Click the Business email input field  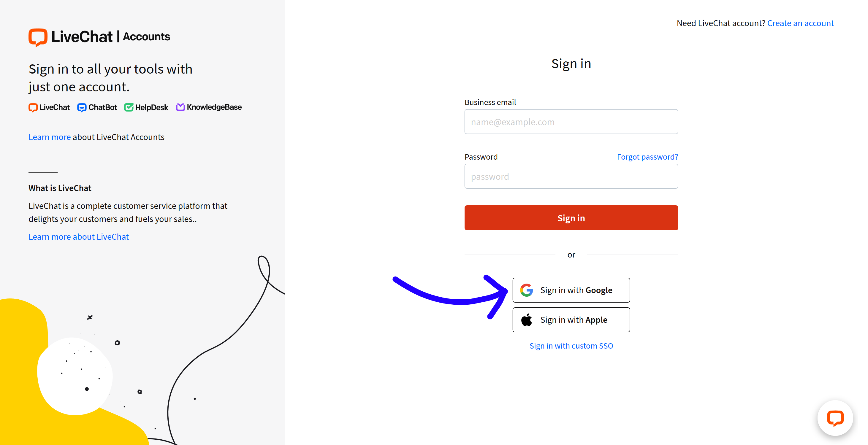571,121
